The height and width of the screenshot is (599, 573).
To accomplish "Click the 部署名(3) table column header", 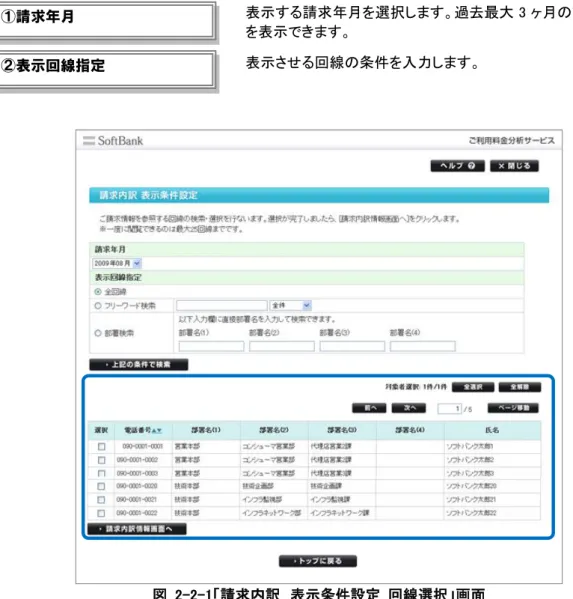I will [342, 430].
